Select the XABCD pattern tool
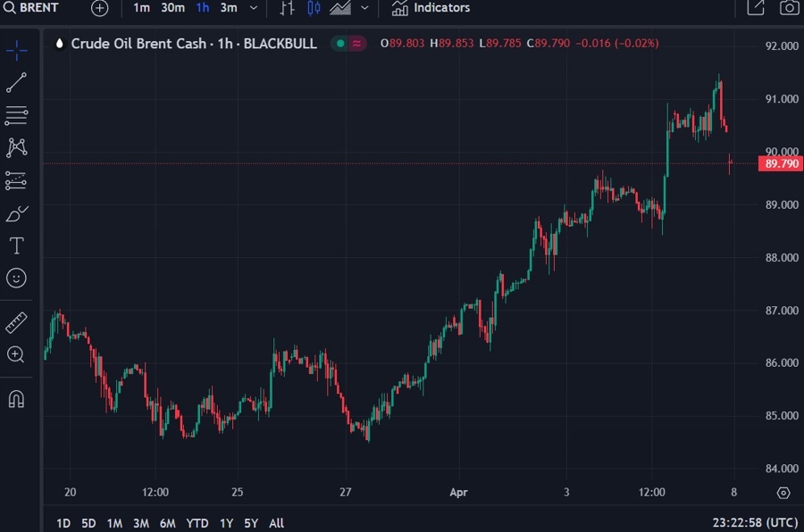 click(x=16, y=147)
